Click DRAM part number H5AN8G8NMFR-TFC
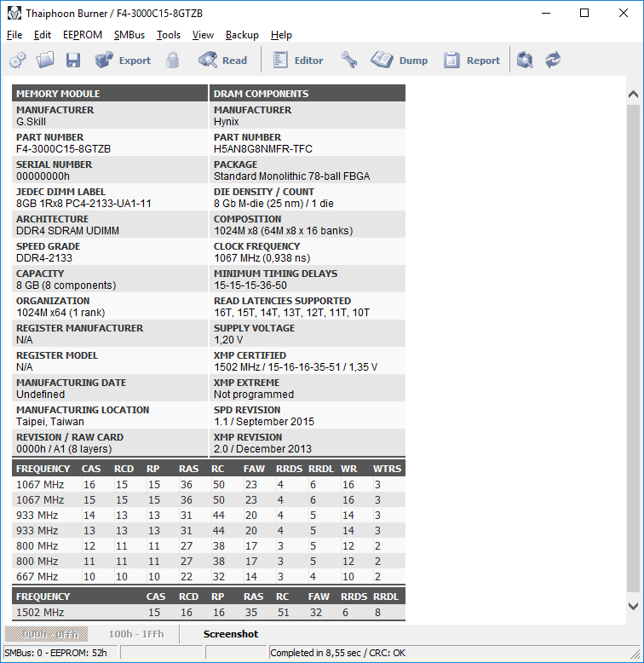The height and width of the screenshot is (663, 644). pos(263,149)
